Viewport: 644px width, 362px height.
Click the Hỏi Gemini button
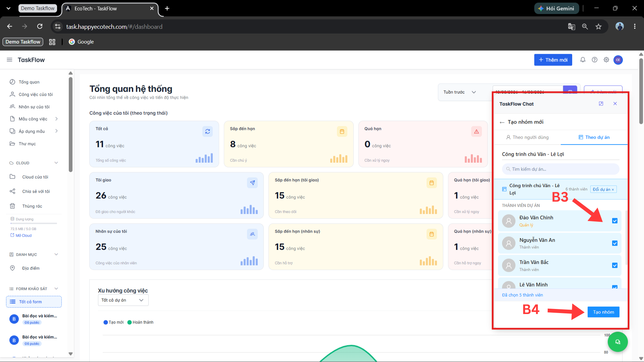[556, 8]
